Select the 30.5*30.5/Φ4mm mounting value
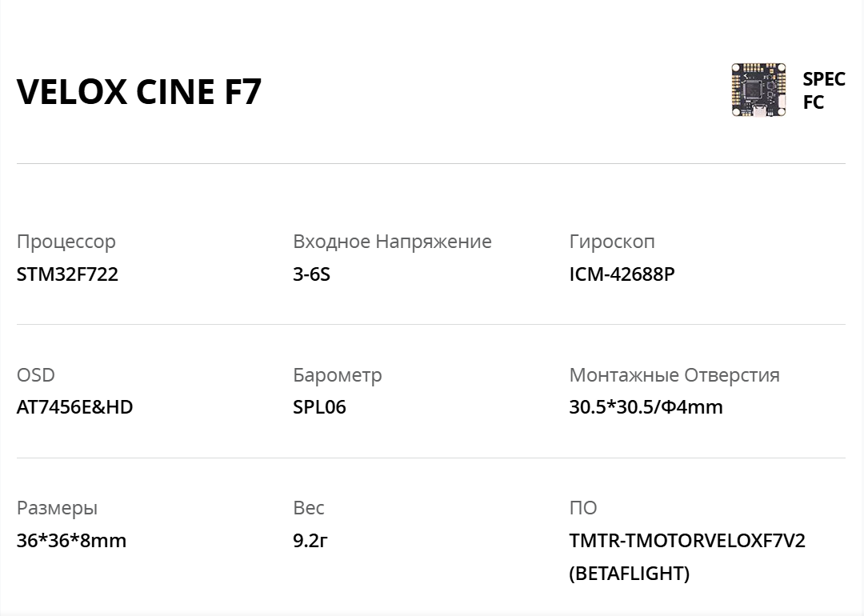 pyautogui.click(x=646, y=407)
